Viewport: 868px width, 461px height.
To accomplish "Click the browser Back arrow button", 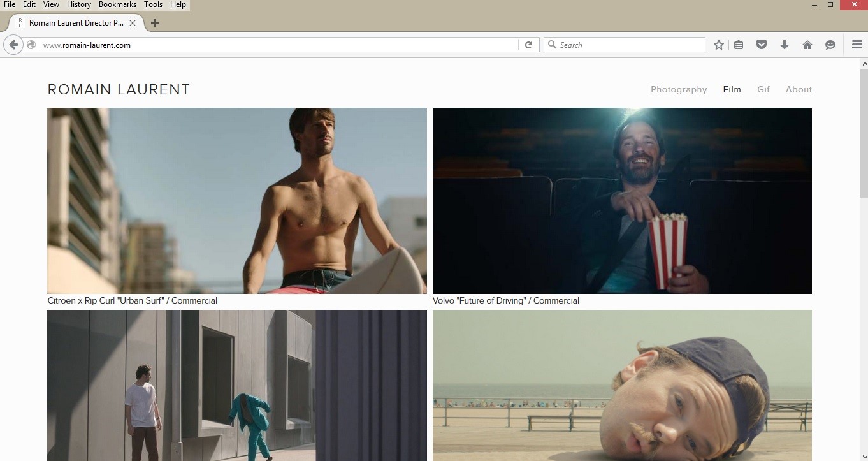I will [13, 45].
